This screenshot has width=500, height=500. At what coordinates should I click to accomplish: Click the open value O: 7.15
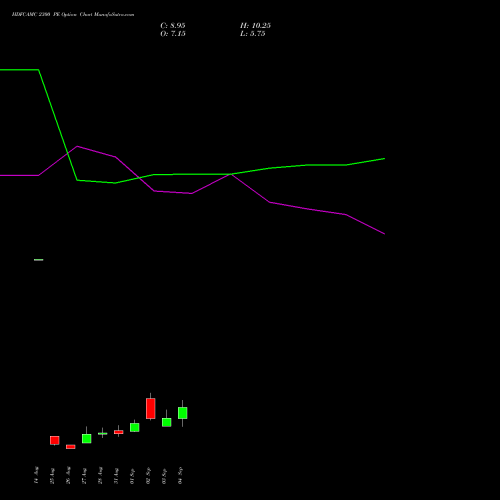(x=173, y=34)
